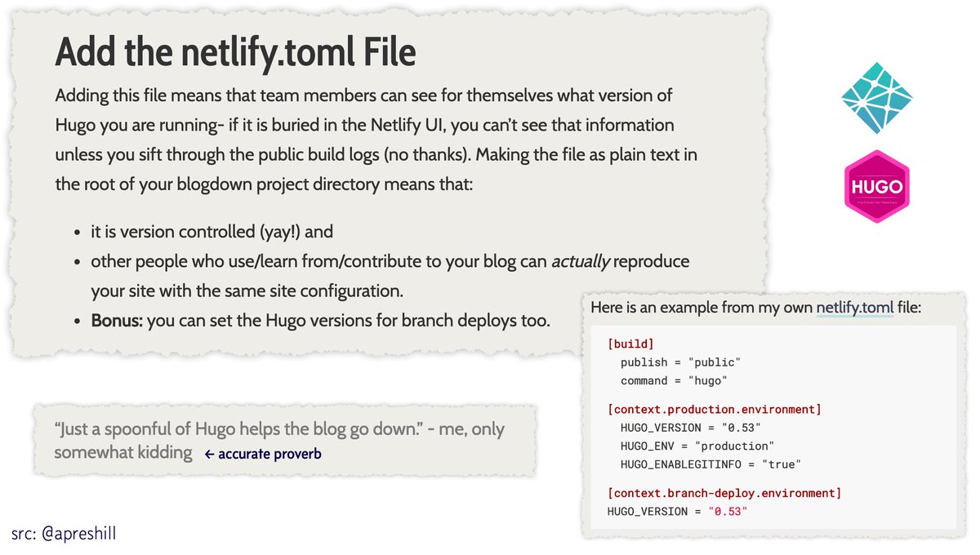This screenshot has width=980, height=555.
Task: Click the teal Netlify diamond logo
Action: pyautogui.click(x=875, y=98)
